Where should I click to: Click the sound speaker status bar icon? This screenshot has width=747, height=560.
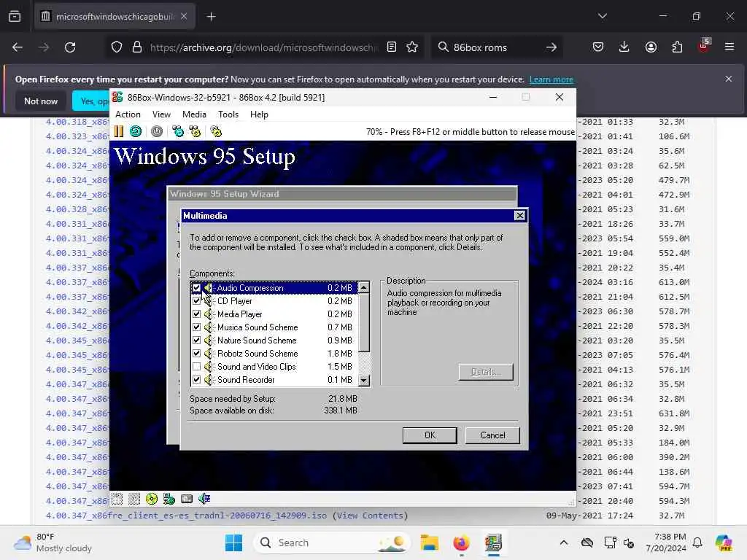(x=204, y=499)
